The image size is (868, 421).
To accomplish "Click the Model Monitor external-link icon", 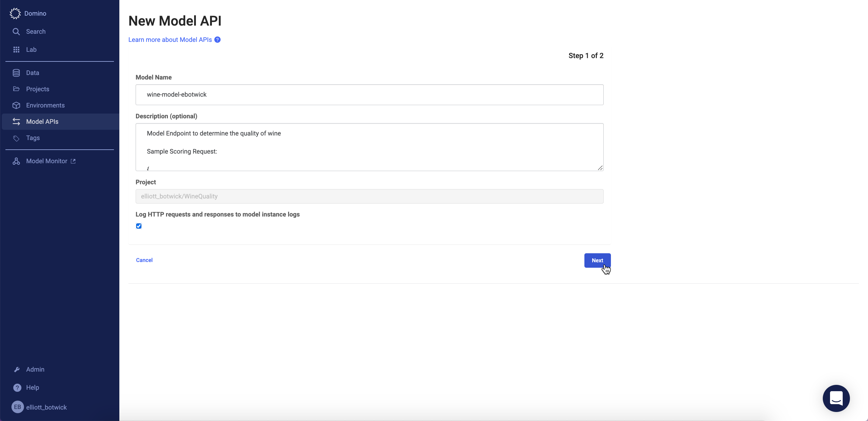I will (x=73, y=161).
